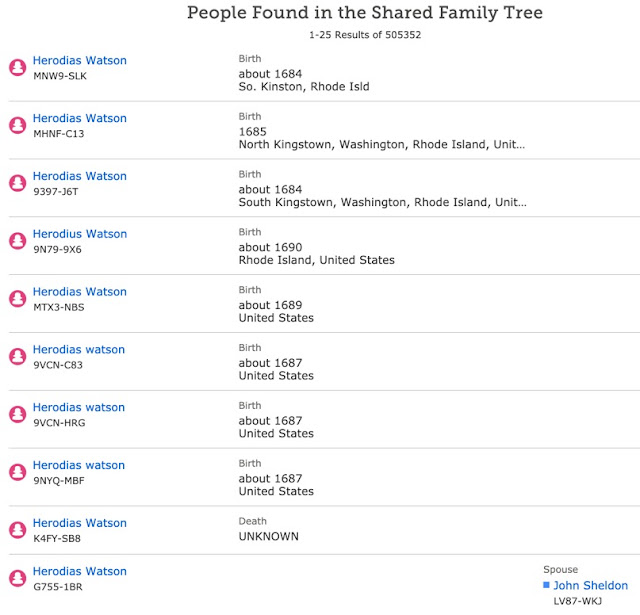Image resolution: width=640 pixels, height=615 pixels.
Task: Open Herodias Watson born in So. Kinston
Action: (x=80, y=60)
